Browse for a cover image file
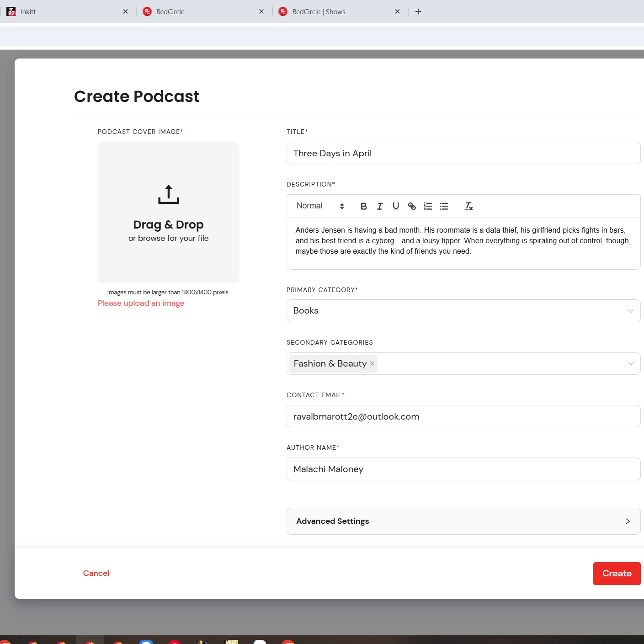Screen dimensions: 644x644 coord(168,238)
